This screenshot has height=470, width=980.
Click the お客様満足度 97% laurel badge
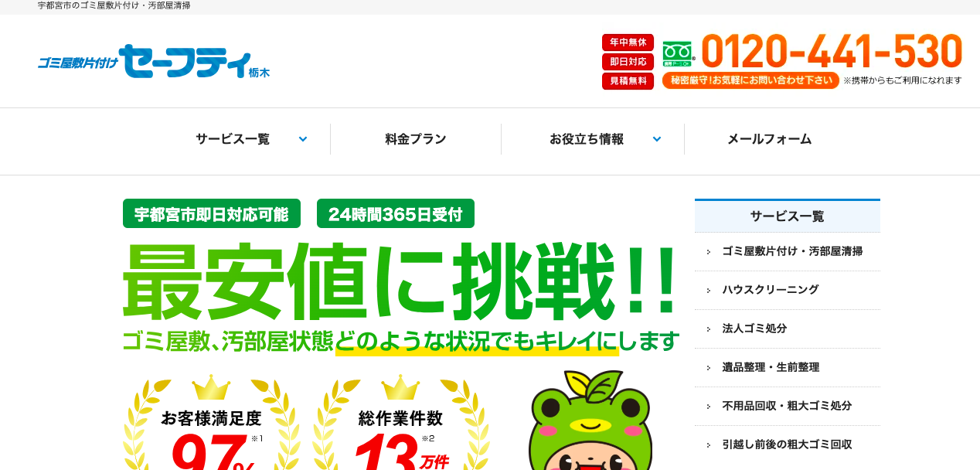211,423
